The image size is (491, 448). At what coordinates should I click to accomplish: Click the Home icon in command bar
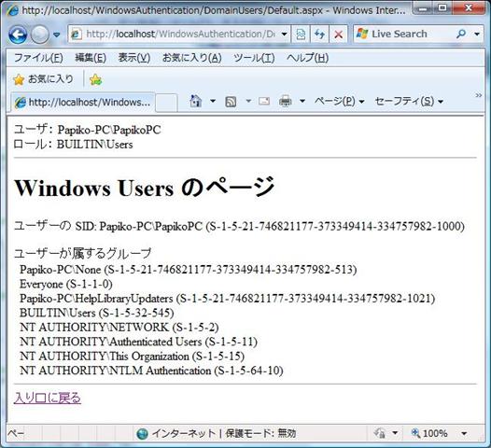tap(196, 101)
